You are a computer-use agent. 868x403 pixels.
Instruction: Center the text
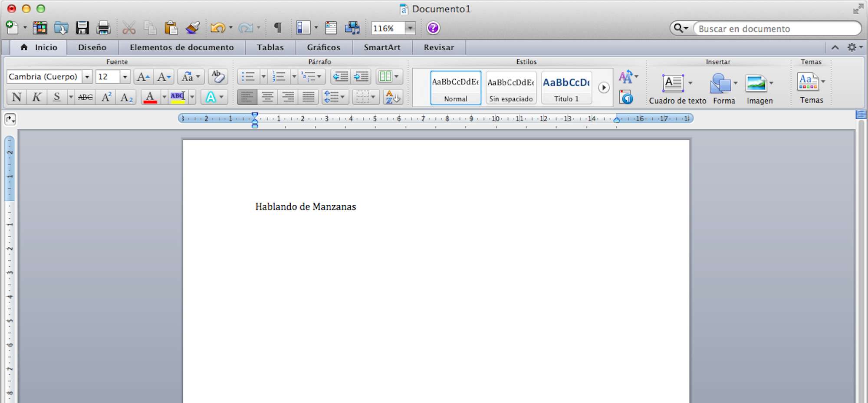pos(267,97)
